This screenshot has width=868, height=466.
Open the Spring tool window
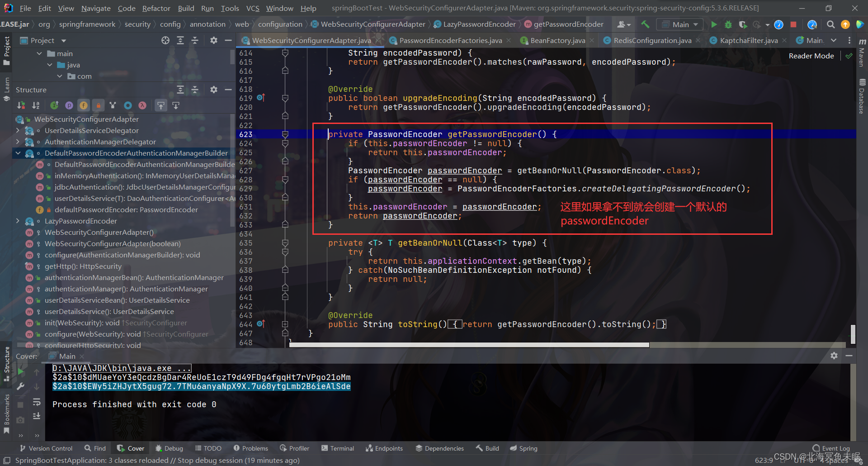(x=524, y=448)
